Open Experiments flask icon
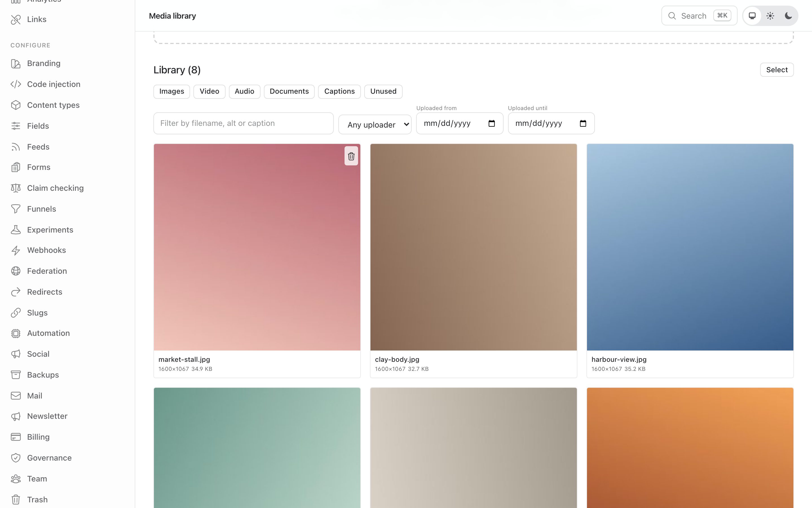812x508 pixels. [x=16, y=230]
